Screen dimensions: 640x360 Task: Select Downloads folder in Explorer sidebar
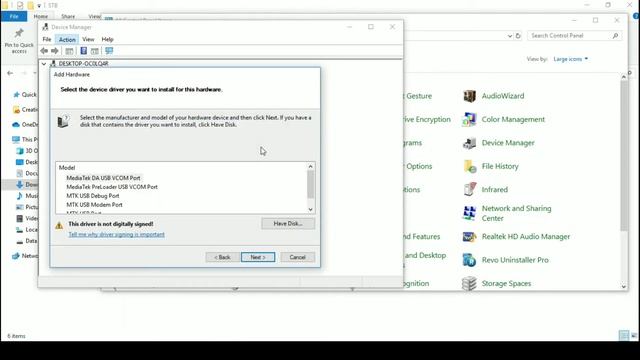coord(27,184)
